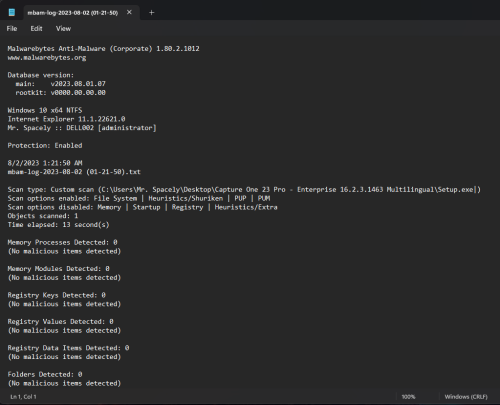The height and width of the screenshot is (405, 500).
Task: Click the 100% zoom level in status bar
Action: click(408, 397)
